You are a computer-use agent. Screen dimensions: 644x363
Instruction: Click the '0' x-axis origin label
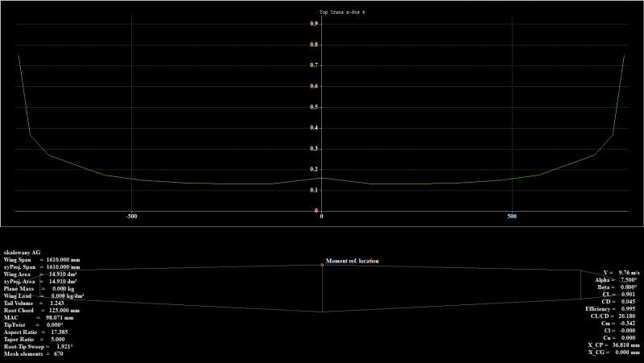[x=321, y=217]
